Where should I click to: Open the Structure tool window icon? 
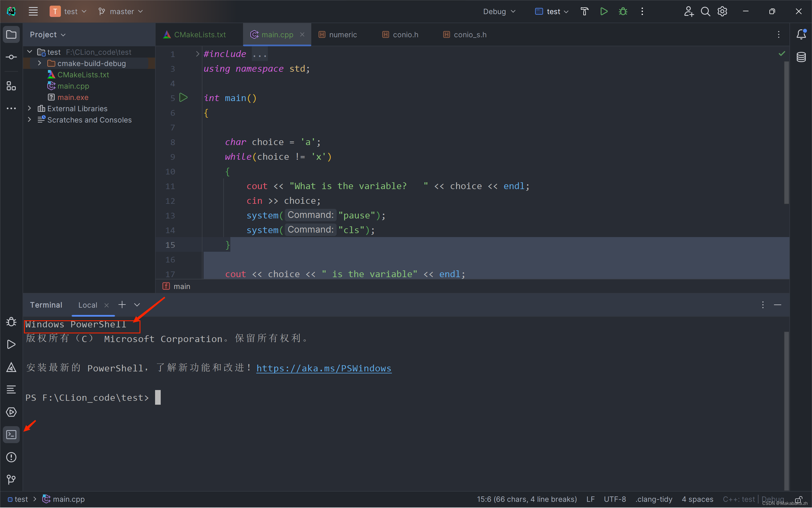click(x=11, y=86)
